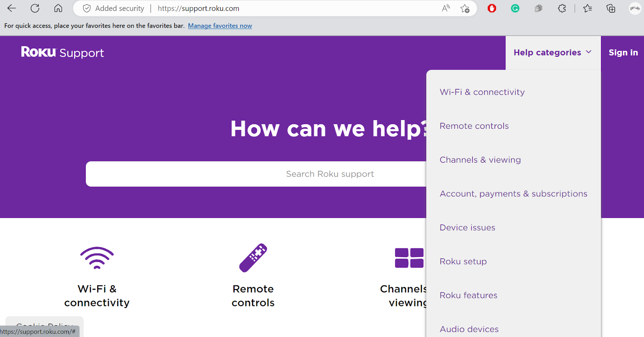Image resolution: width=644 pixels, height=337 pixels.
Task: Collapse the Help categories dropdown
Action: (553, 53)
